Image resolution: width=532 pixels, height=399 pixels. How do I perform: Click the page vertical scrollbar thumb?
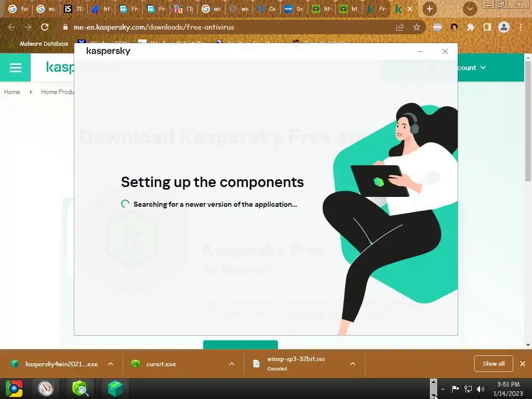pyautogui.click(x=528, y=122)
